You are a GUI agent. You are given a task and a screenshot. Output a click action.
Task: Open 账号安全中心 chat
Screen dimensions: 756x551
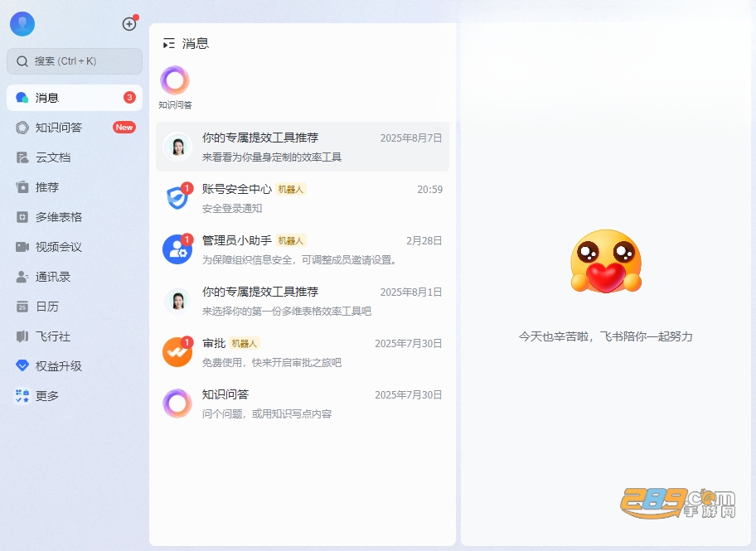point(303,198)
